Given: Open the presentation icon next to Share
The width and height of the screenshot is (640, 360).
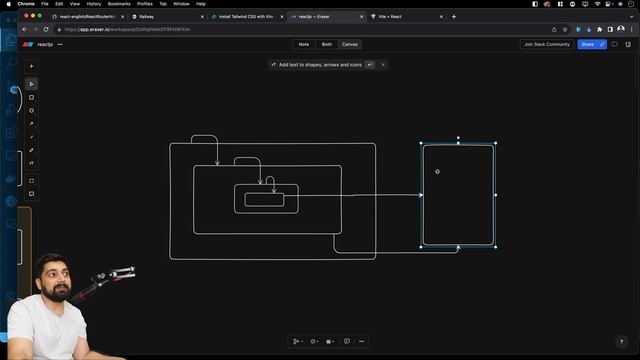Looking at the screenshot, I should point(615,44).
